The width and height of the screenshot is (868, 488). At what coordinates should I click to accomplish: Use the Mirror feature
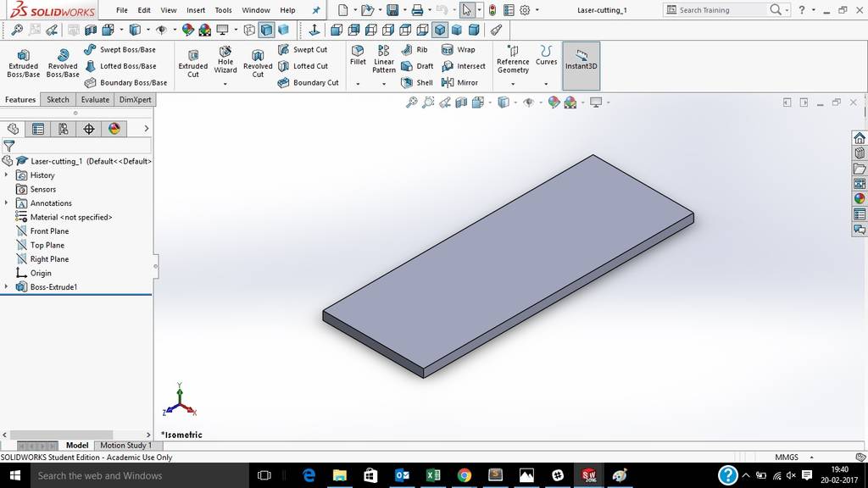(459, 83)
